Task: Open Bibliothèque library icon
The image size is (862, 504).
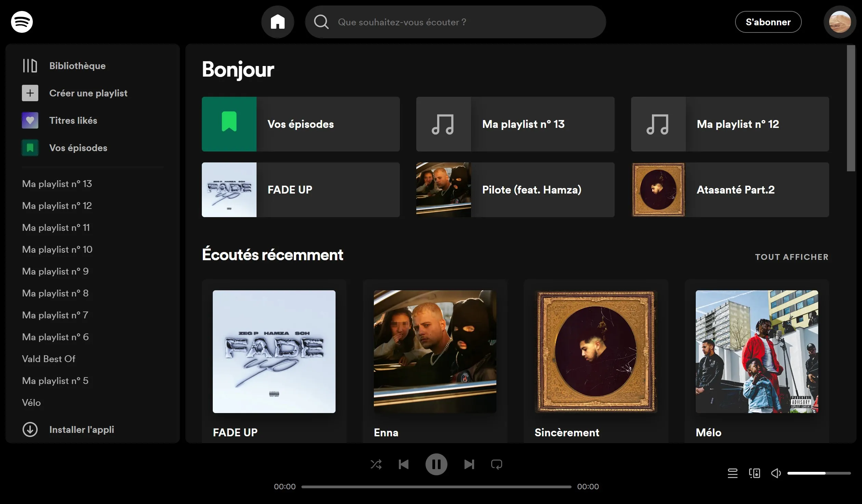Action: point(30,66)
